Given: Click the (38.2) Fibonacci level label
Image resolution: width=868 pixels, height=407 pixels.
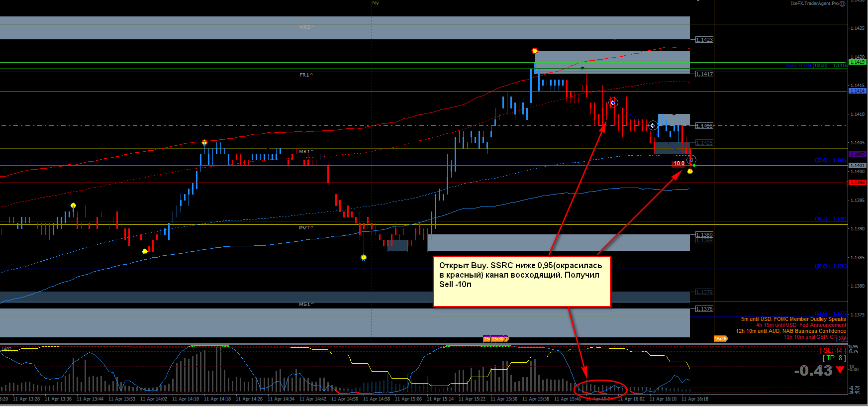Looking at the screenshot, I should tap(831, 219).
